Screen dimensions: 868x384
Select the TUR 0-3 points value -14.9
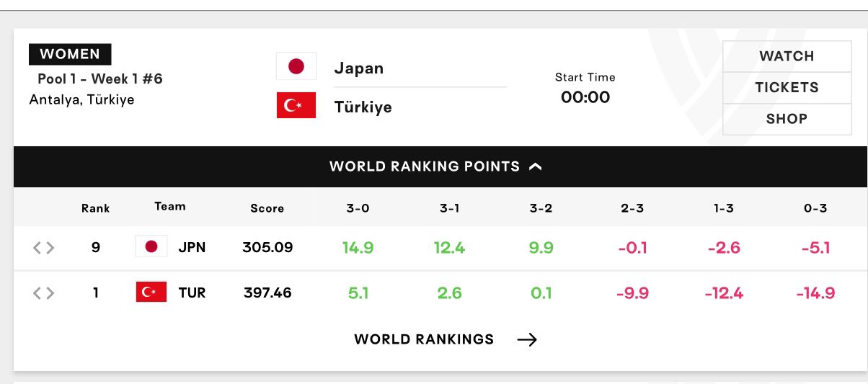point(815,293)
